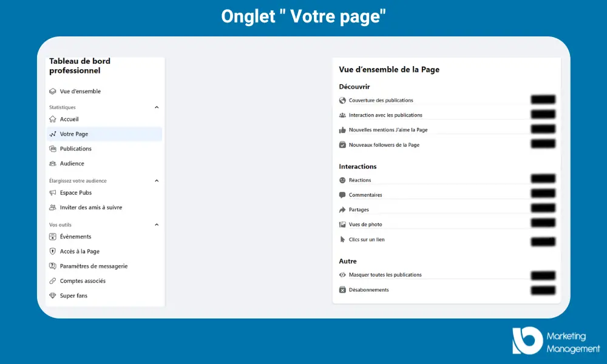Click the X icon for Désabonnements

point(342,290)
